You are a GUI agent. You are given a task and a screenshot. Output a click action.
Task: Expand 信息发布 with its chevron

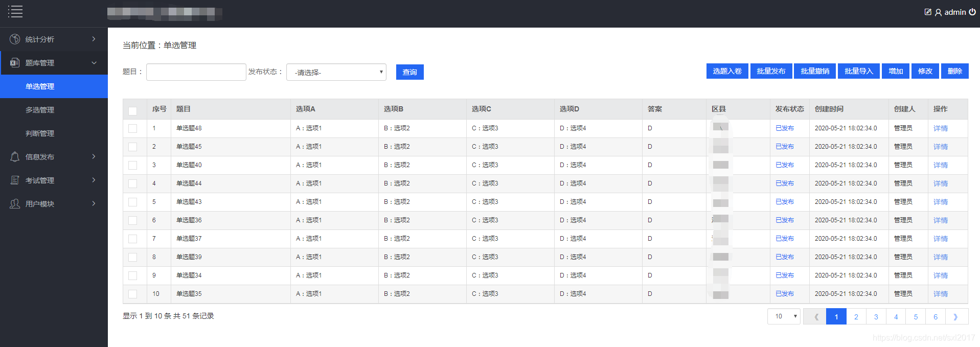point(94,156)
